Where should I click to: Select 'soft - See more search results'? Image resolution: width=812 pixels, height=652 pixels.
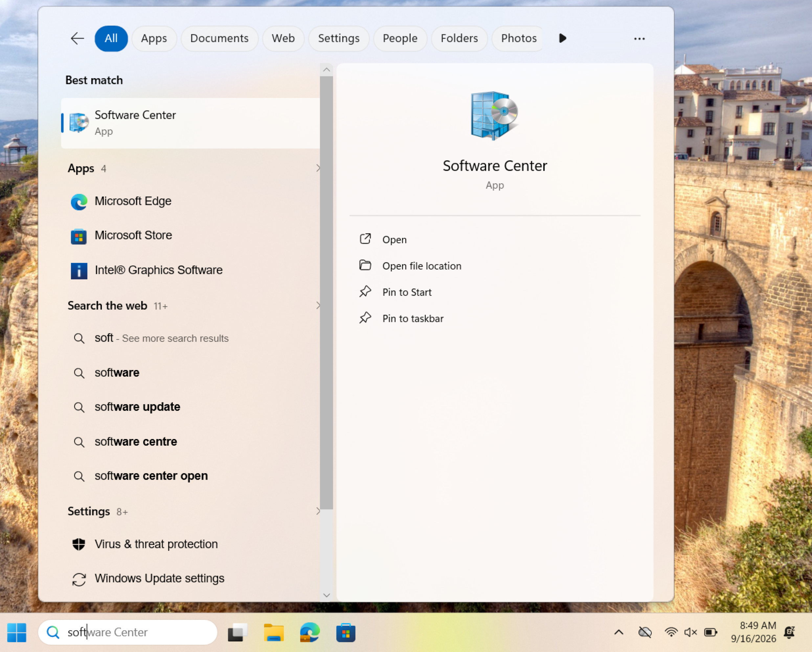(x=190, y=338)
